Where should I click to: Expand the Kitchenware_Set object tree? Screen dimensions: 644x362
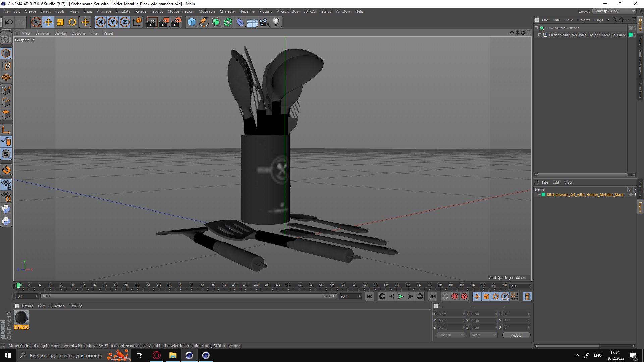click(x=540, y=35)
